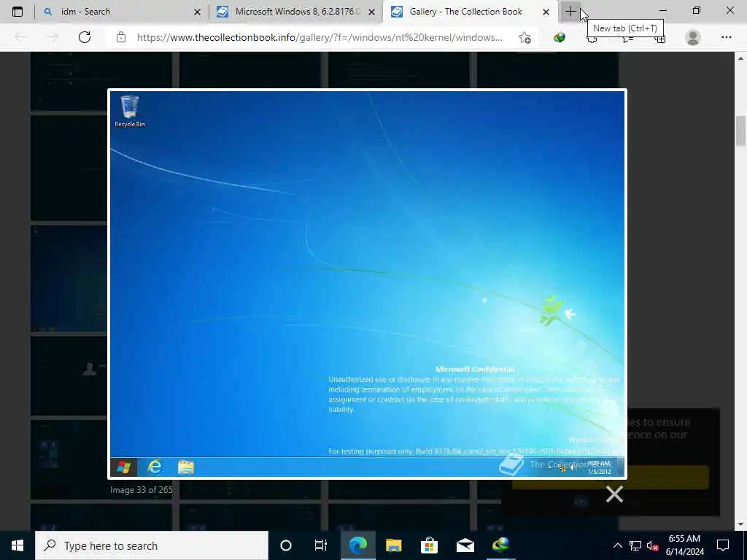Close the lightbox with the white X
The image size is (747, 560).
(x=614, y=494)
